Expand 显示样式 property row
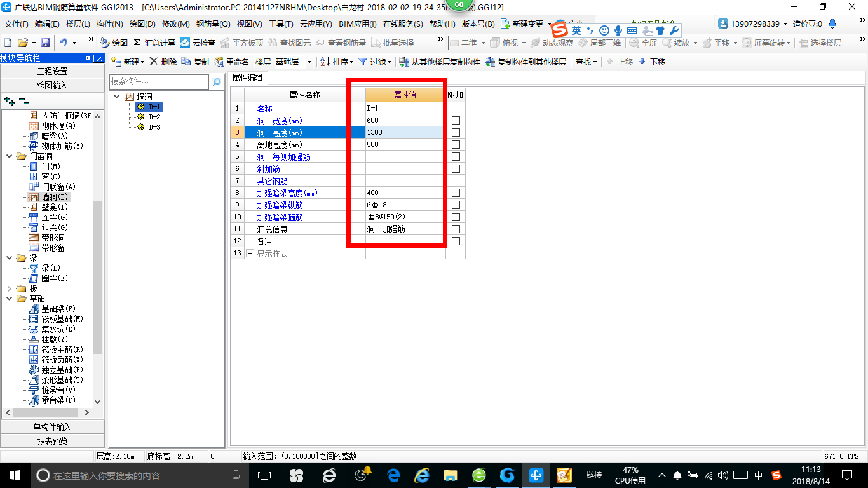 pyautogui.click(x=250, y=254)
